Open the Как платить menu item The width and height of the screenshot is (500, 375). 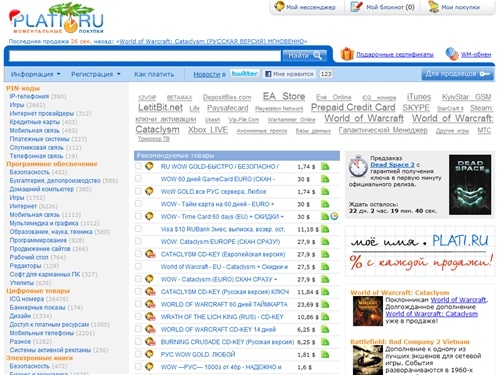[x=154, y=74]
